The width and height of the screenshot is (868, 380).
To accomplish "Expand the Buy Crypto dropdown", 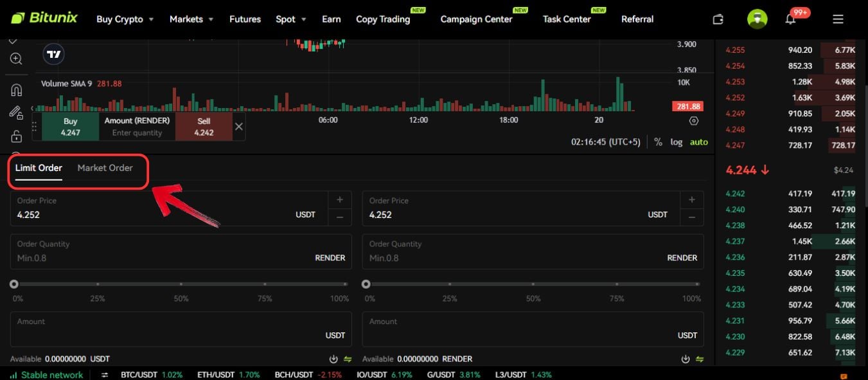I will pyautogui.click(x=125, y=19).
